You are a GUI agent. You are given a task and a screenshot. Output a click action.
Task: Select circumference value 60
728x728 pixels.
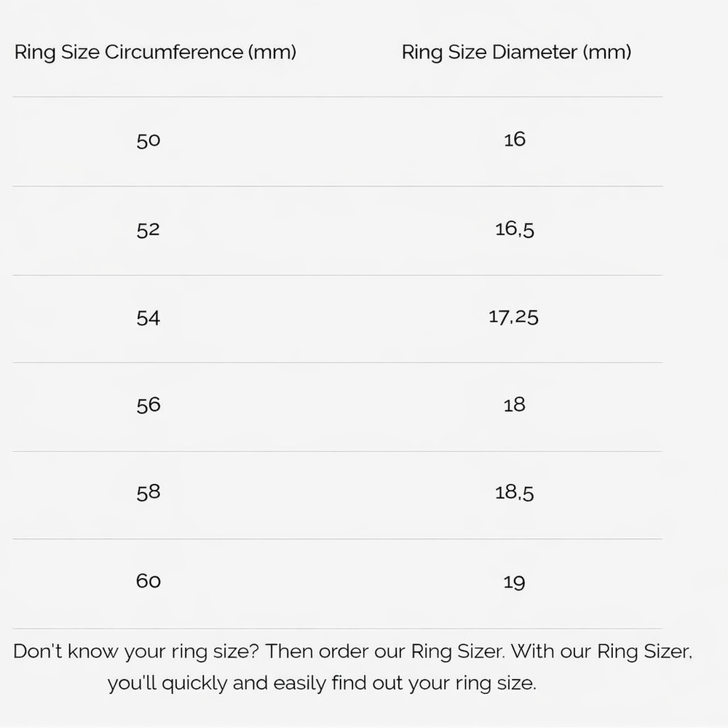pyautogui.click(x=149, y=581)
